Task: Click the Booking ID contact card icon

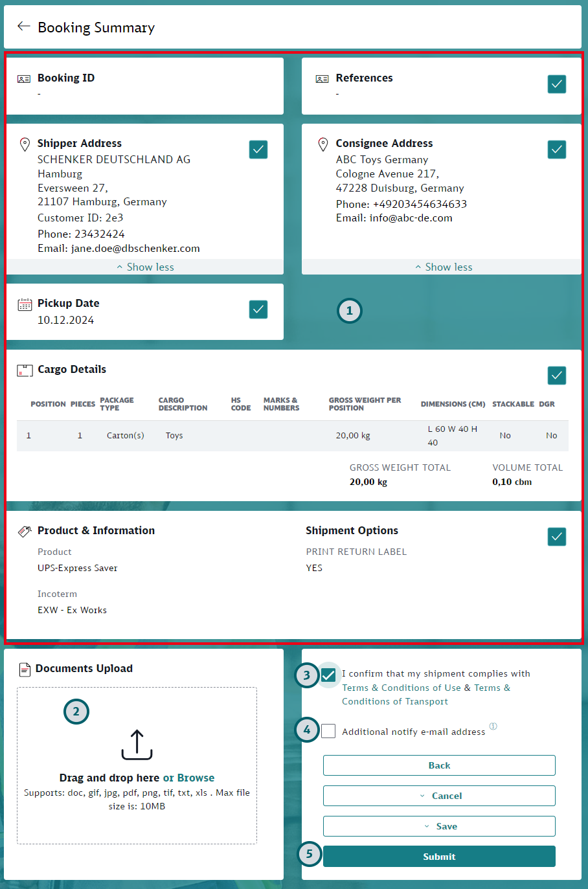Action: [x=24, y=78]
